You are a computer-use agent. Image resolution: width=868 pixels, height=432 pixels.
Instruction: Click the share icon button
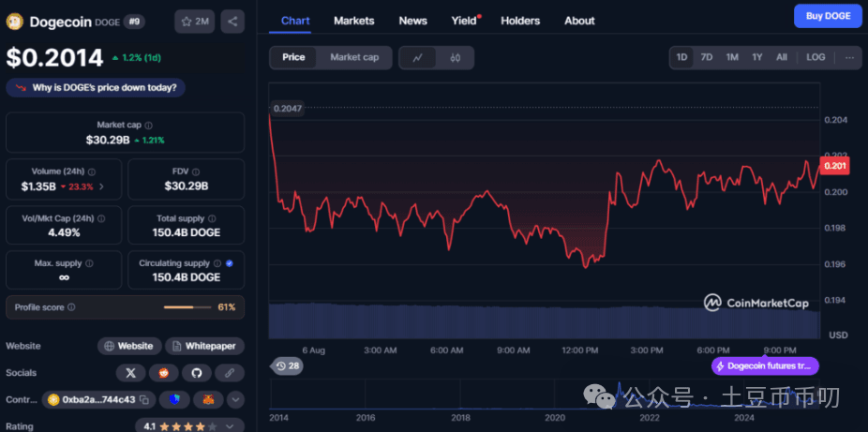(x=232, y=22)
